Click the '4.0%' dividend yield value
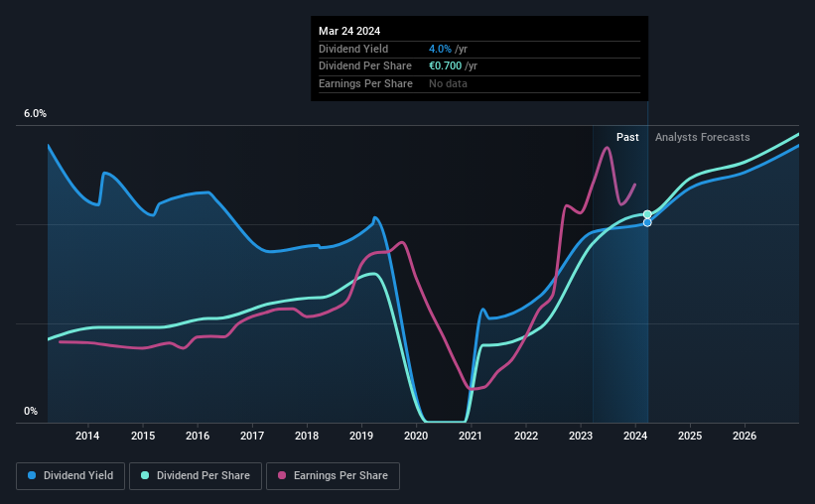This screenshot has width=815, height=504. [440, 49]
